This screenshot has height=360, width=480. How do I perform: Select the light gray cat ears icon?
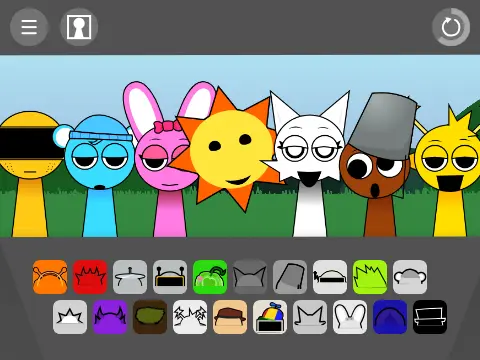coord(310,317)
